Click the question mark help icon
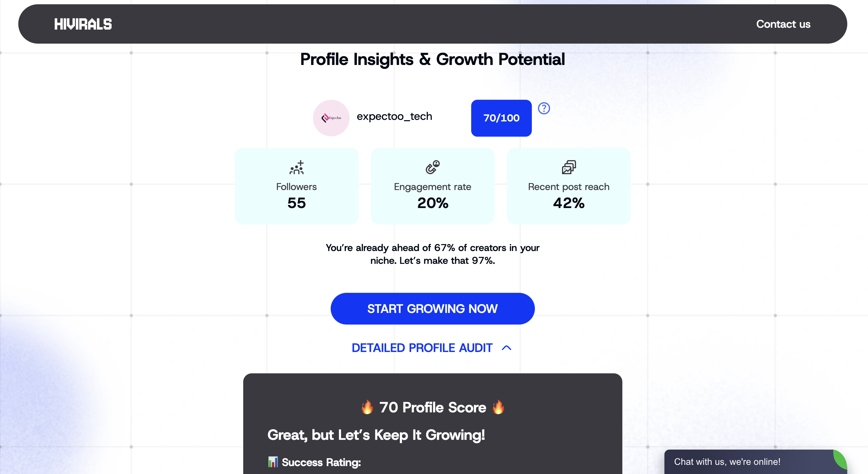The width and height of the screenshot is (868, 474). (x=543, y=109)
